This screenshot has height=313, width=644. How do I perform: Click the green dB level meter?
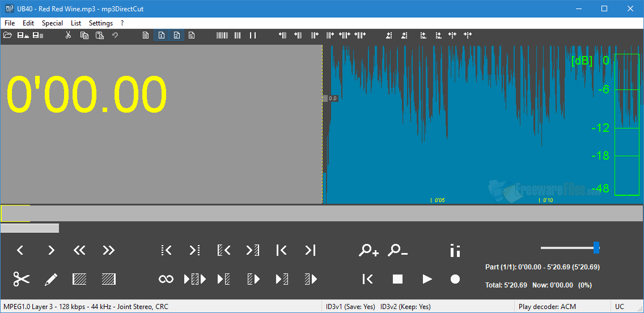627,125
